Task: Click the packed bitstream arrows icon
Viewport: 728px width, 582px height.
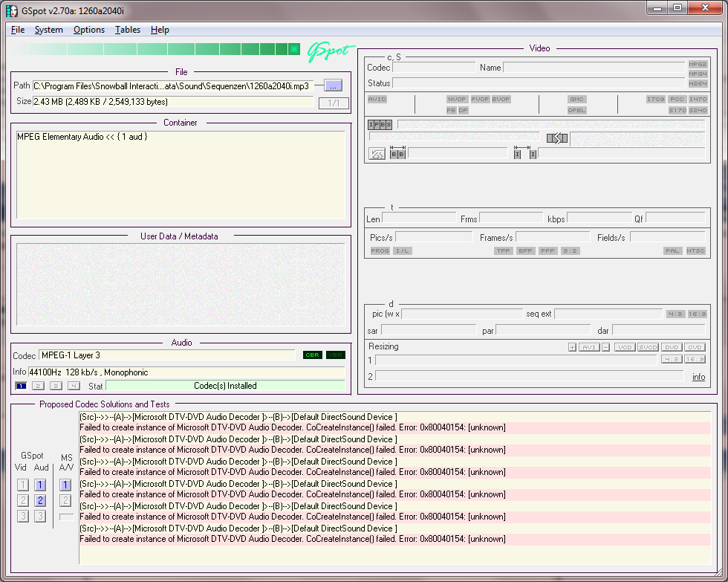Action: pyautogui.click(x=557, y=138)
